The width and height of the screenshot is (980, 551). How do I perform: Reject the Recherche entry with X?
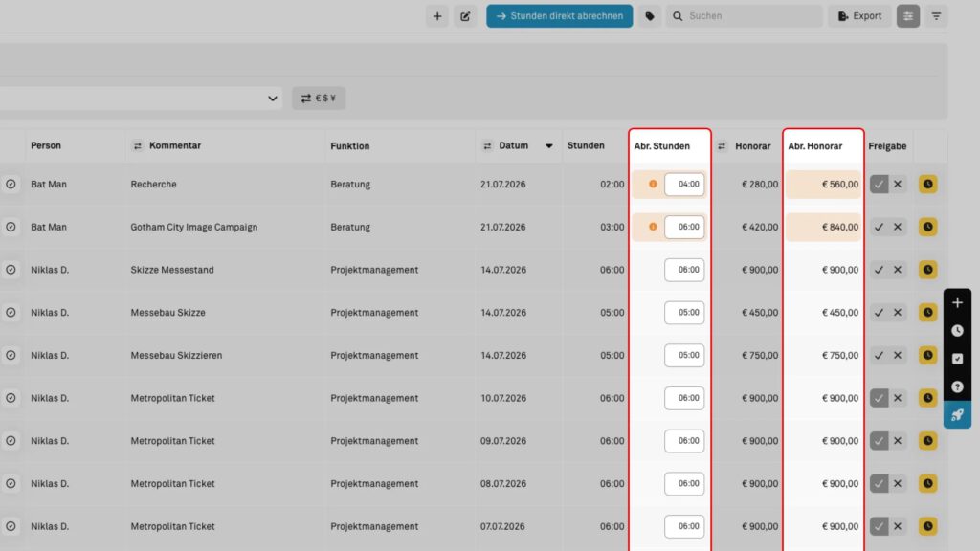898,185
